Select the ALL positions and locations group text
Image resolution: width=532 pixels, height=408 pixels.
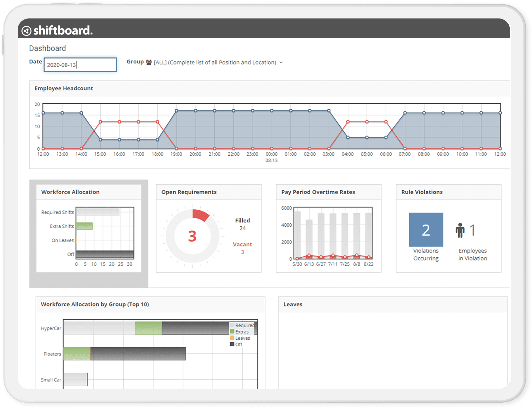pos(215,62)
